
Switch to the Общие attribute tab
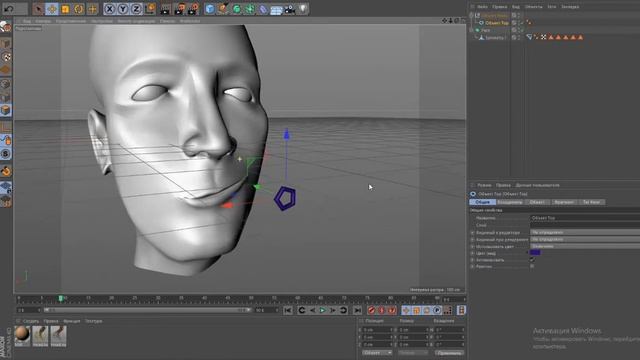pyautogui.click(x=482, y=202)
